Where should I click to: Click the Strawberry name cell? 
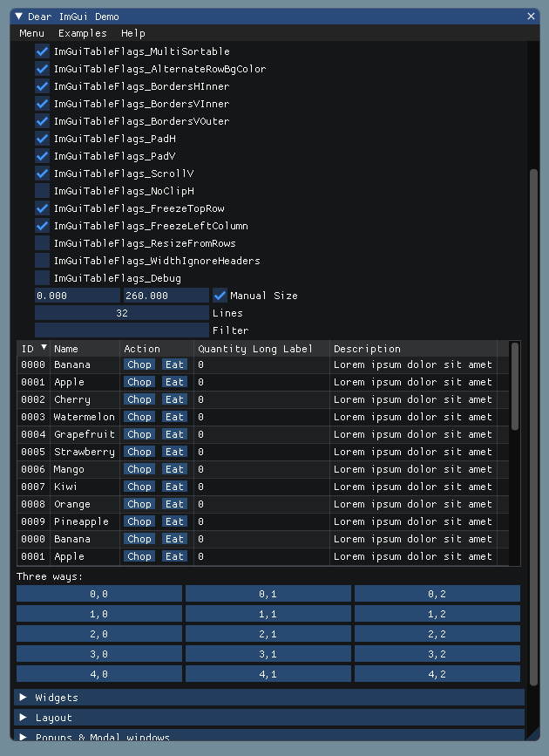pos(85,452)
